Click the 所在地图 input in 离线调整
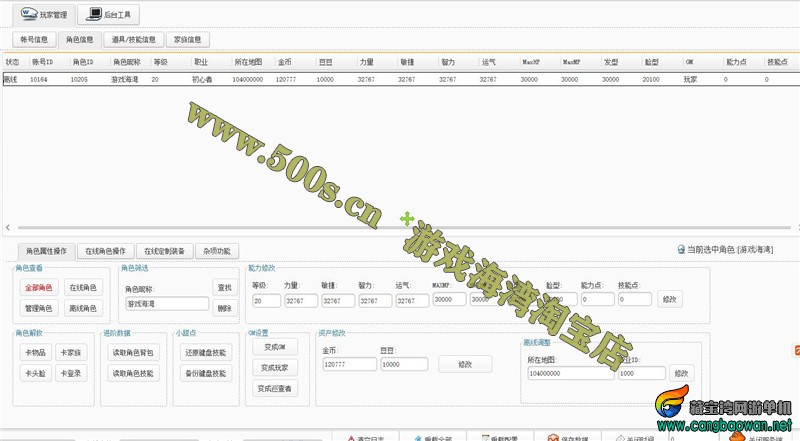This screenshot has width=800, height=441. point(571,373)
